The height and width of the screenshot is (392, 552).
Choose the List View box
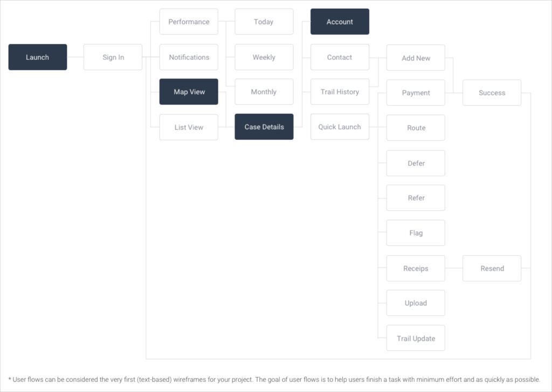(x=189, y=127)
